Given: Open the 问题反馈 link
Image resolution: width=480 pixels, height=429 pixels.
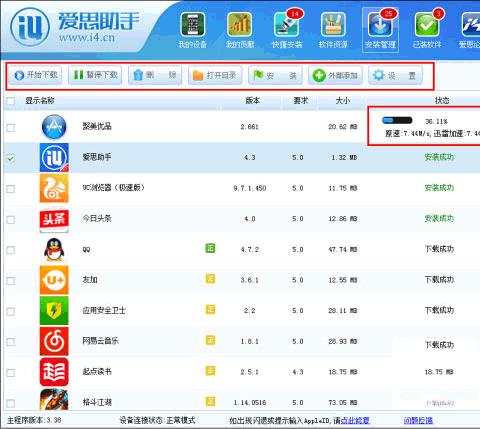Looking at the screenshot, I should tap(418, 420).
